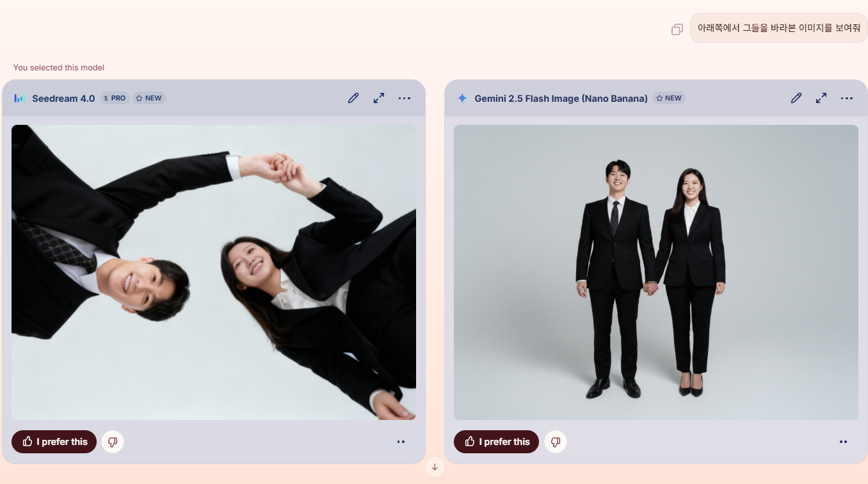
Task: Click the edit pencil on Seedream 4.0 card
Action: (x=353, y=98)
